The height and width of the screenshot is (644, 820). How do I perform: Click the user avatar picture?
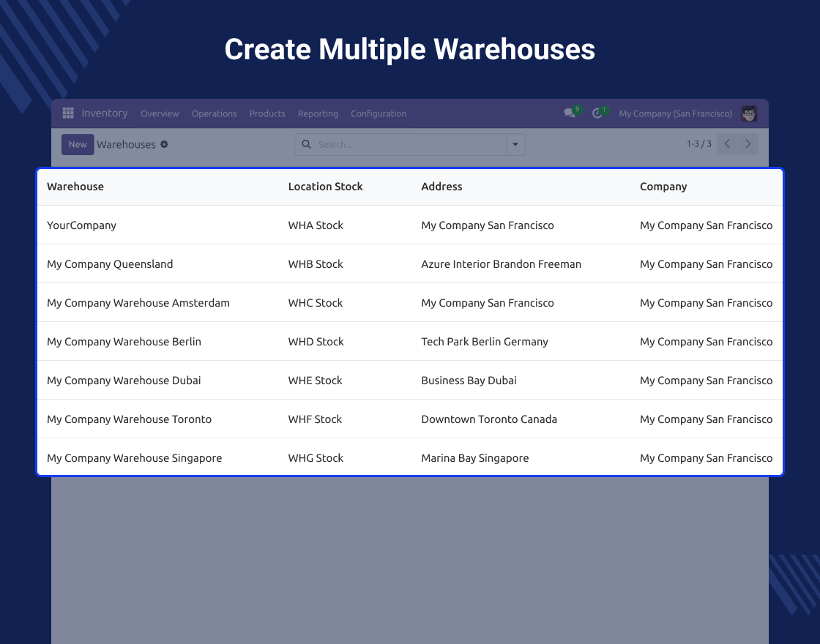[749, 113]
